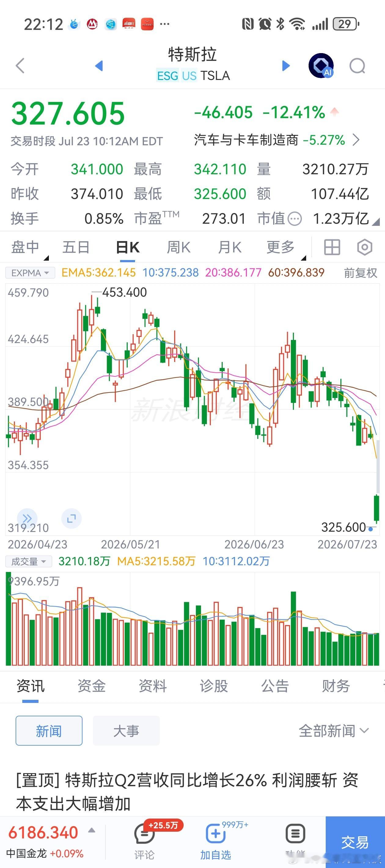Tap the 特斯拉 stock title
The image size is (385, 868).
coord(192,55)
